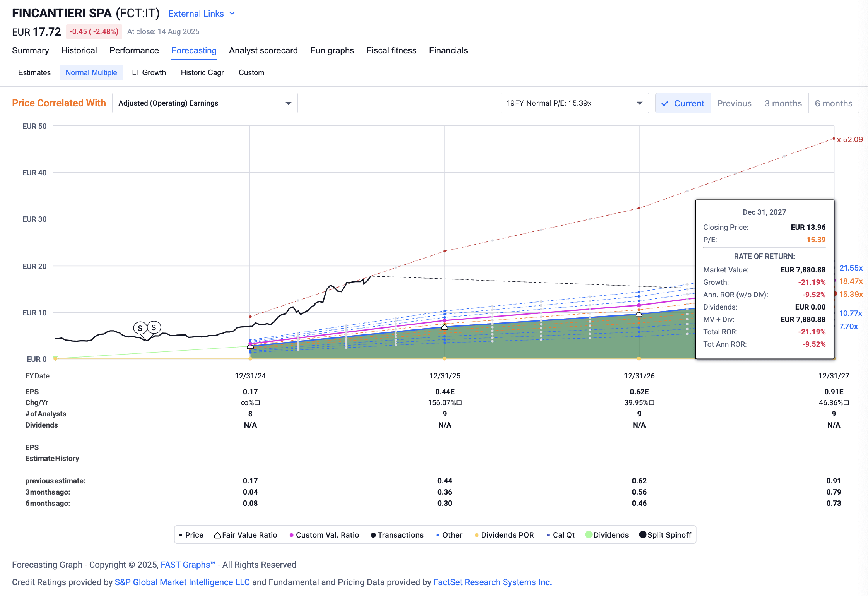
Task: Click the Fair Value Ratio triangle legend icon
Action: (x=217, y=535)
